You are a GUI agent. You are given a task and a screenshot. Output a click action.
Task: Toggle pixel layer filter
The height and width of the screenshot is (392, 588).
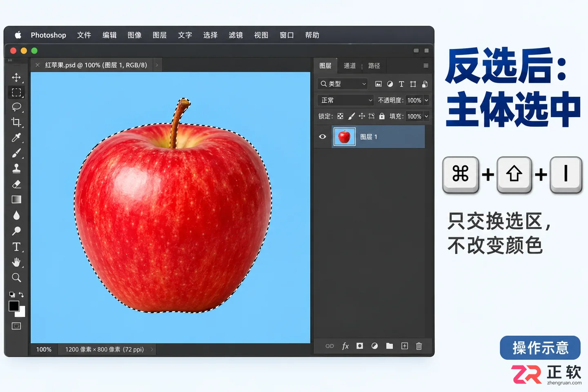tap(379, 84)
